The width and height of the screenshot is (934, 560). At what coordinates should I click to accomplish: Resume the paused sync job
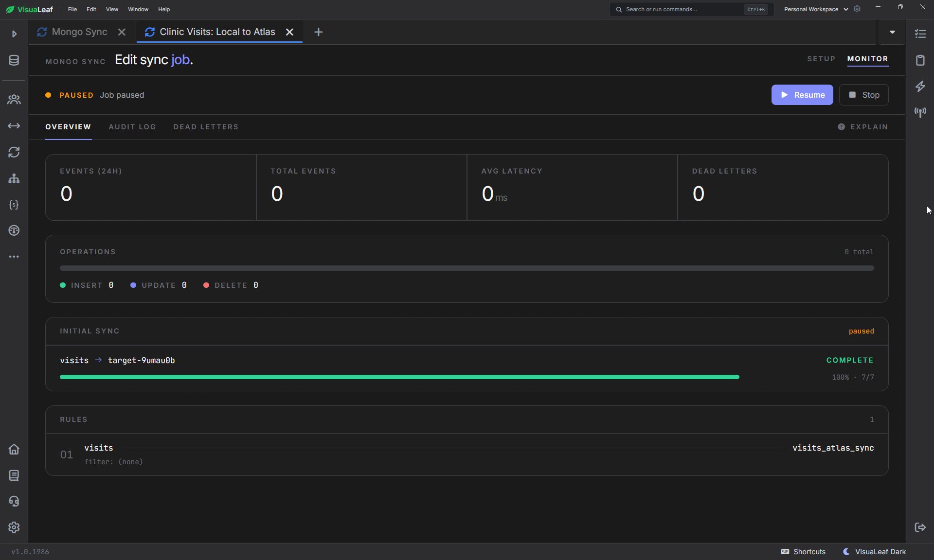[x=802, y=95]
